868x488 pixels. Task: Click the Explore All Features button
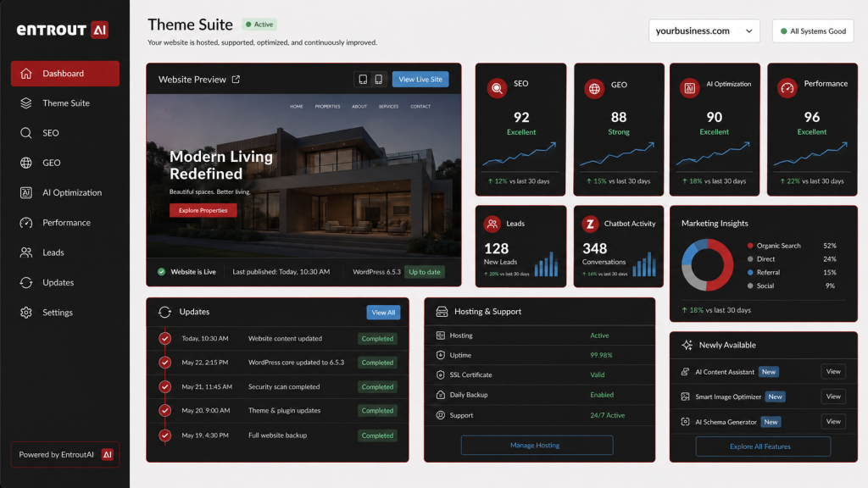click(x=763, y=446)
